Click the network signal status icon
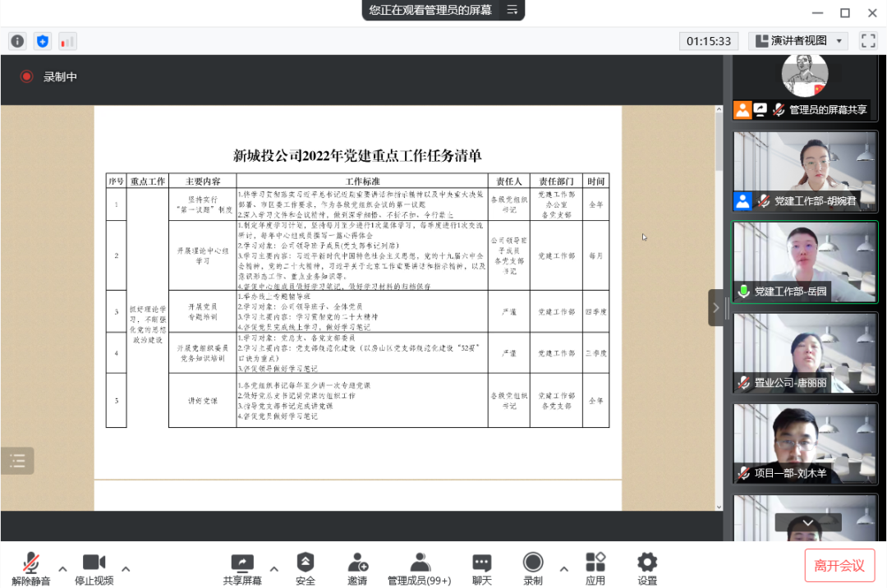The height and width of the screenshot is (588, 887). pos(67,40)
